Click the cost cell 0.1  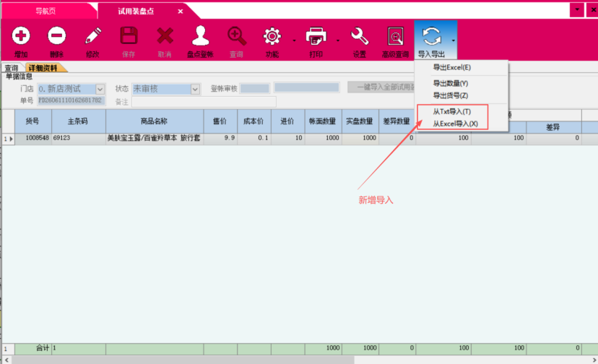point(254,138)
